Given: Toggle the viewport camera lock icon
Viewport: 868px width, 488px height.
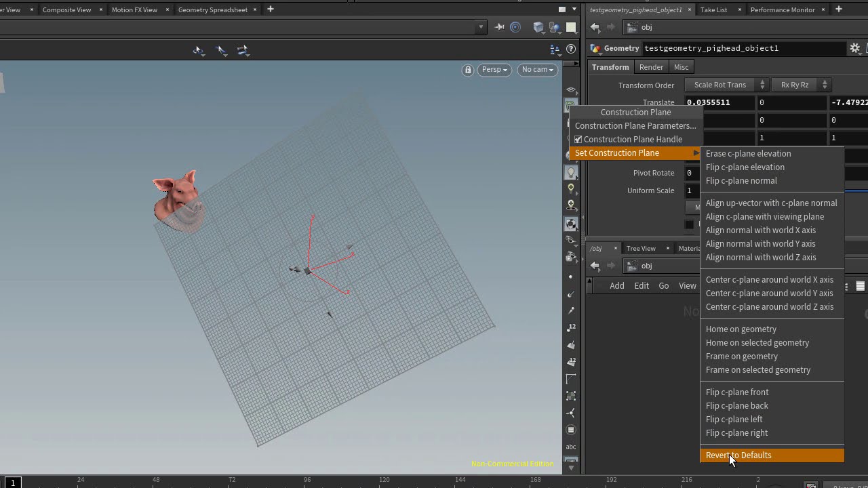Looking at the screenshot, I should tap(467, 70).
